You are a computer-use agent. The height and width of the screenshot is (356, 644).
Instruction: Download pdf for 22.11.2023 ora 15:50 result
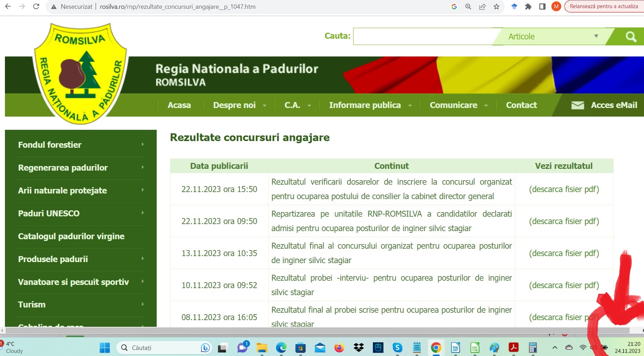pos(564,189)
